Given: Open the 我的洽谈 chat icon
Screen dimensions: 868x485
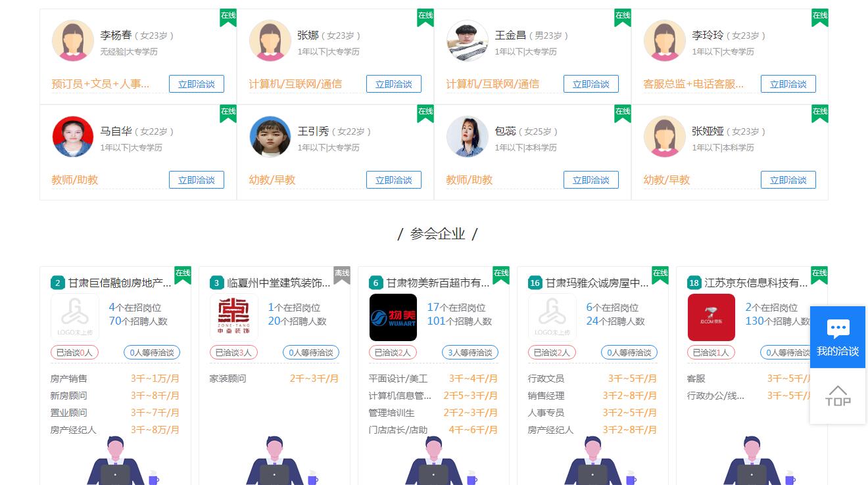Looking at the screenshot, I should coord(838,337).
